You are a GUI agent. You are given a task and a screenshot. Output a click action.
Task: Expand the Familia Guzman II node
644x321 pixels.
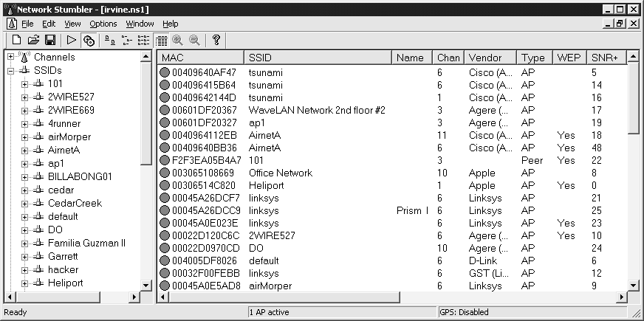[x=24, y=244]
